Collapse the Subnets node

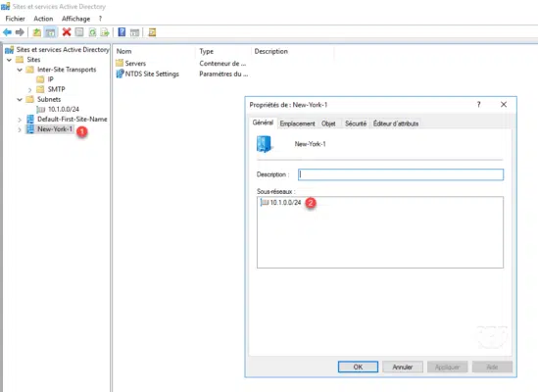pos(20,100)
